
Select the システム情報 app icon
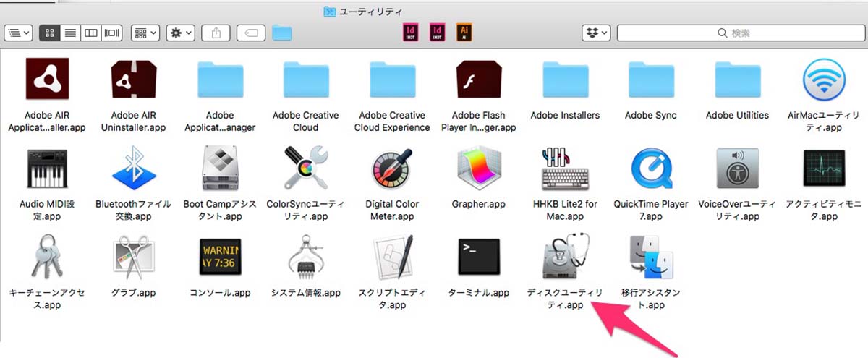point(306,258)
